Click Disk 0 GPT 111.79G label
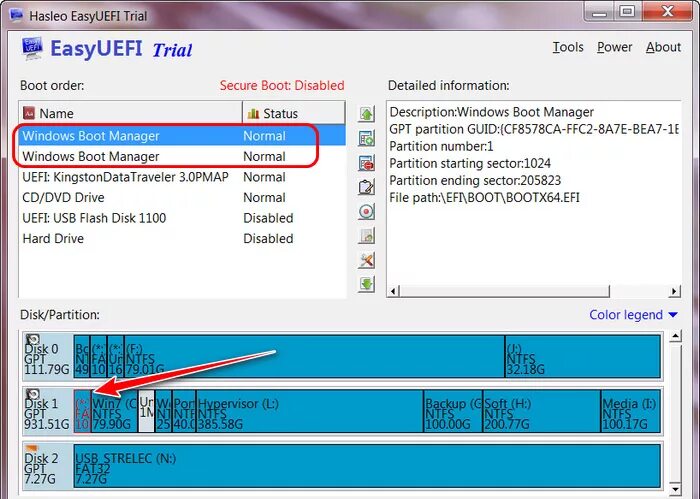 click(47, 359)
